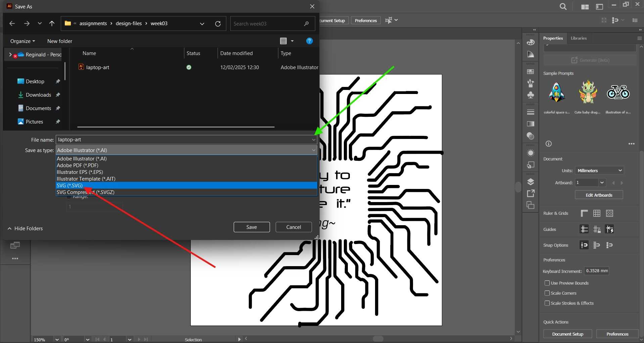Click the Back arrow in Save As
This screenshot has height=343, width=644.
12,23
